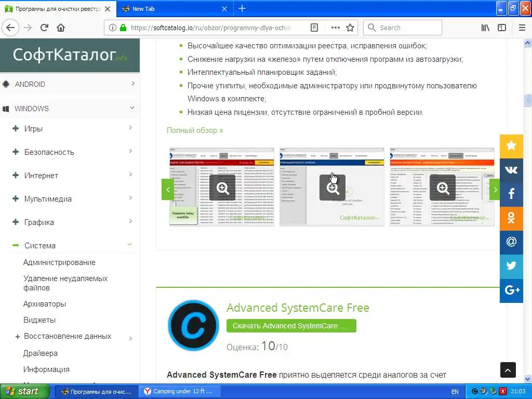Enlarge middle screenshot with blue banner

coord(332,187)
